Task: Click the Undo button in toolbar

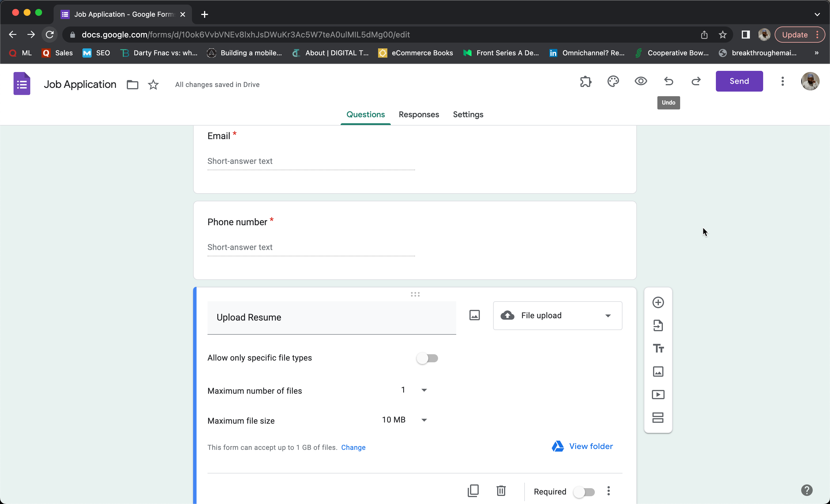Action: pos(668,81)
